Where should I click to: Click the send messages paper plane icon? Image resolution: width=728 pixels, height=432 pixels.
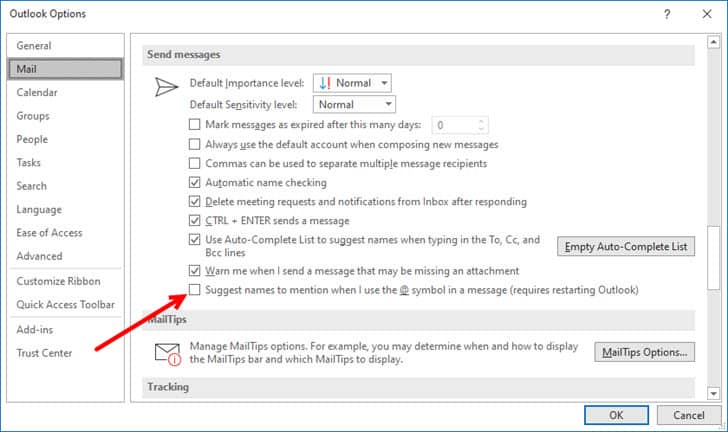point(166,87)
